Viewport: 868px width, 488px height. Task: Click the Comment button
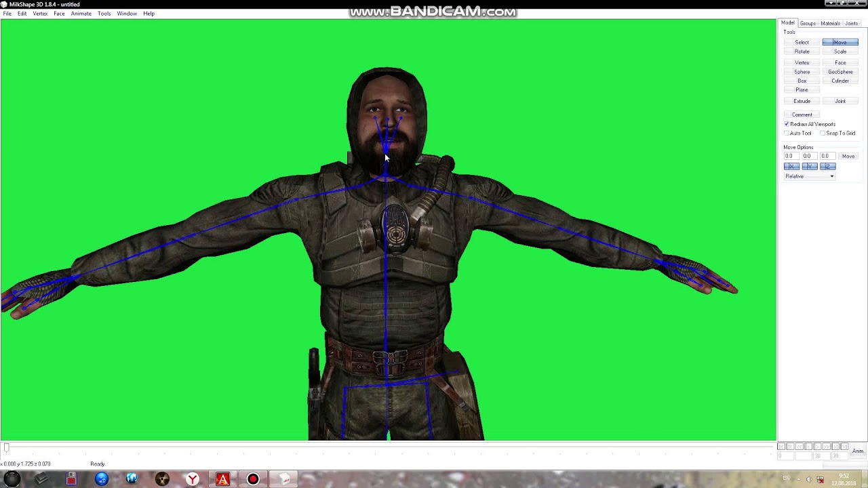click(x=802, y=115)
